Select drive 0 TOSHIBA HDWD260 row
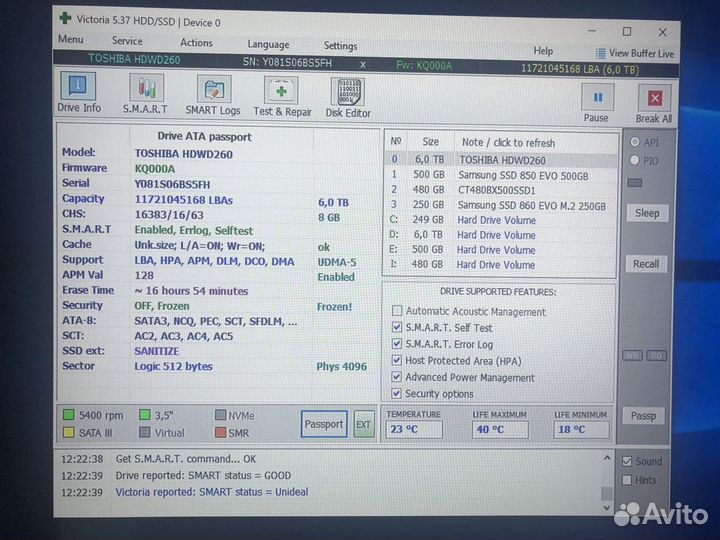The image size is (720, 540). pyautogui.click(x=501, y=160)
